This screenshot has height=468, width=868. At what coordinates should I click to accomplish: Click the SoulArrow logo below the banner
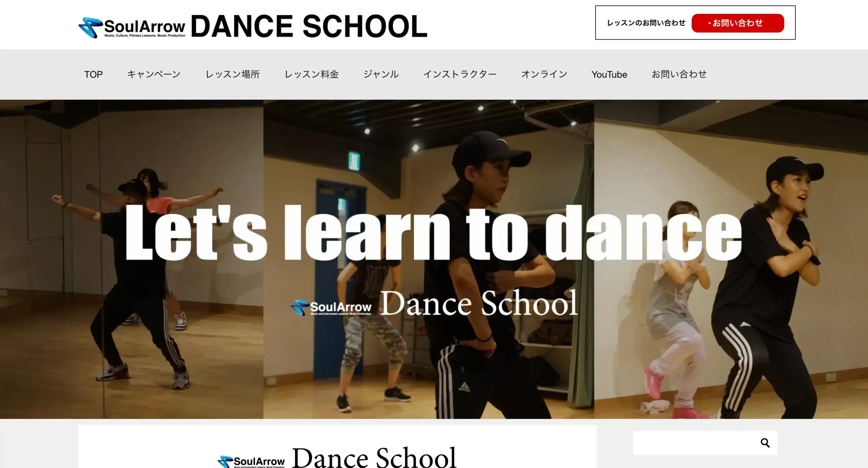click(251, 462)
